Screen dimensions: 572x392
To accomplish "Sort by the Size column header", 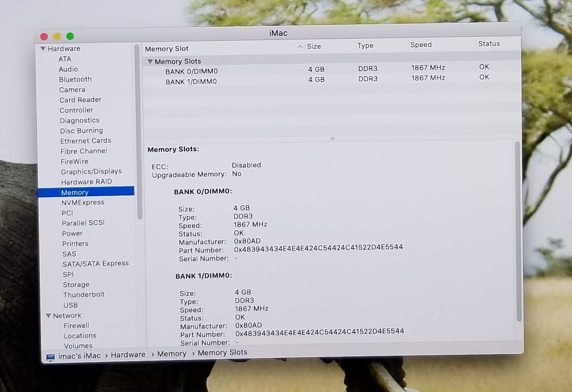I will (314, 47).
